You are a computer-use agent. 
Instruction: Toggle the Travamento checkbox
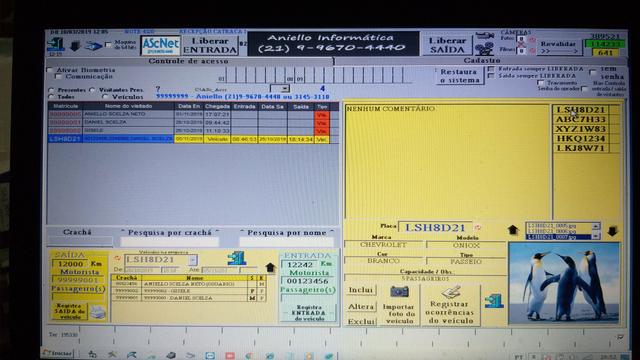pyautogui.click(x=541, y=82)
